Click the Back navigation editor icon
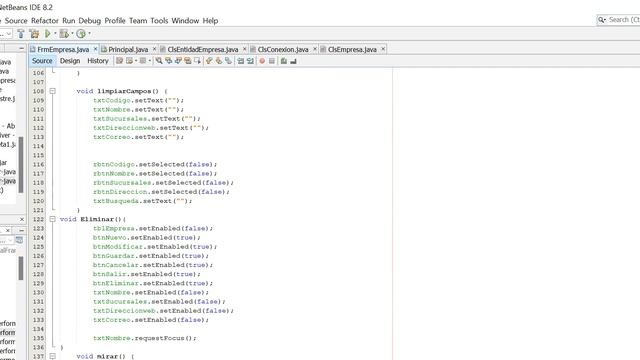The height and width of the screenshot is (360, 640). click(129, 61)
